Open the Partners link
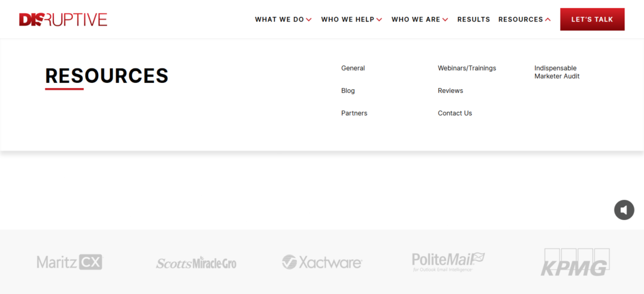The image size is (644, 294). point(354,113)
